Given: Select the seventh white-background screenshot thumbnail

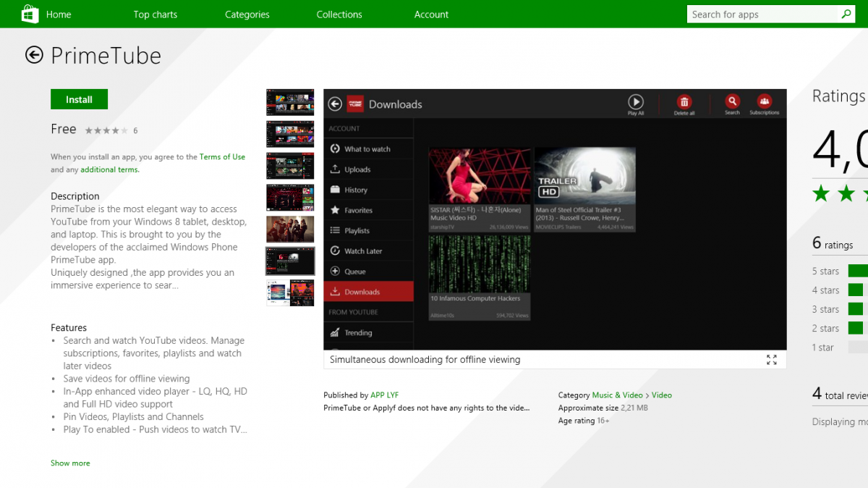Looking at the screenshot, I should [x=290, y=293].
